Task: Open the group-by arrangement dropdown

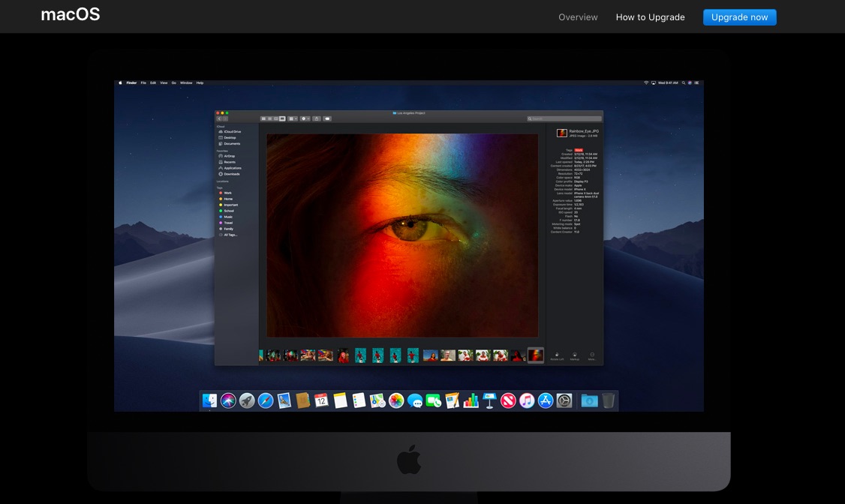Action: pos(293,118)
